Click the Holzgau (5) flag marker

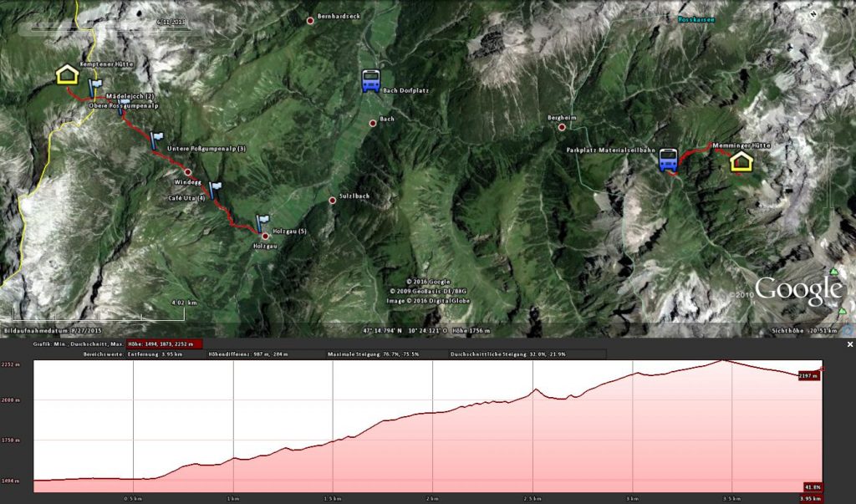click(x=262, y=223)
